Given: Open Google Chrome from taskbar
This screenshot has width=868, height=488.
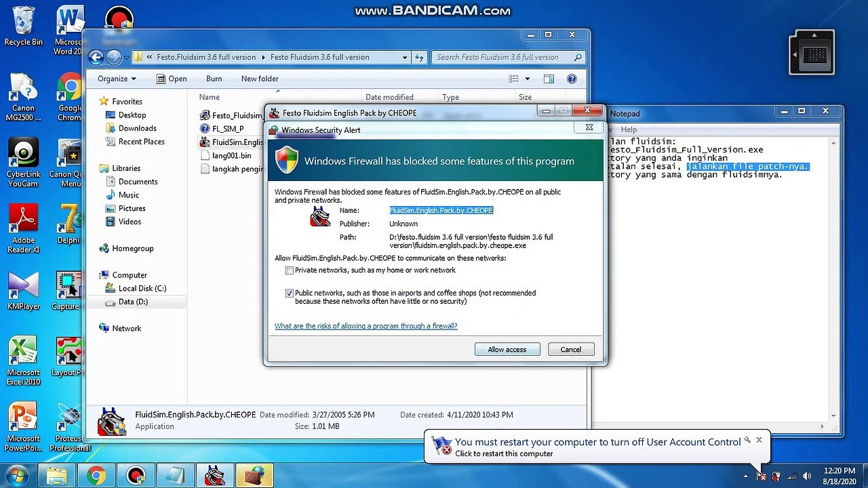Looking at the screenshot, I should tap(96, 476).
